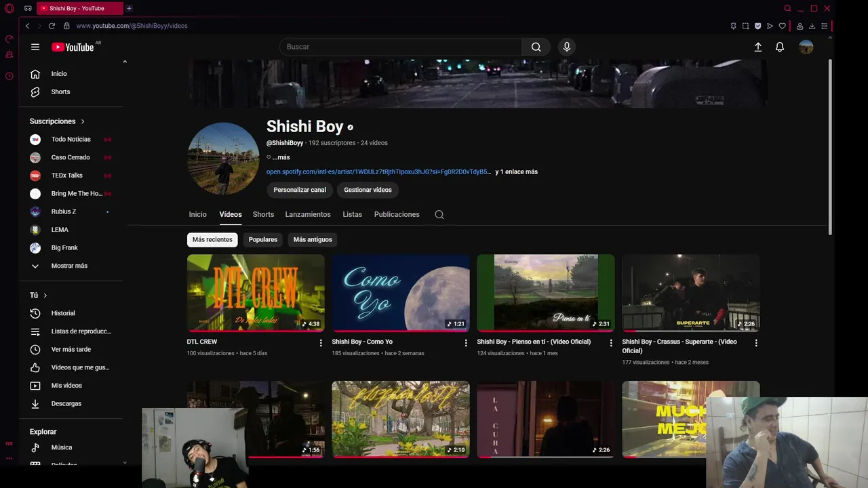Start voice search with microphone
Viewport: 868px width, 488px height.
pos(567,47)
